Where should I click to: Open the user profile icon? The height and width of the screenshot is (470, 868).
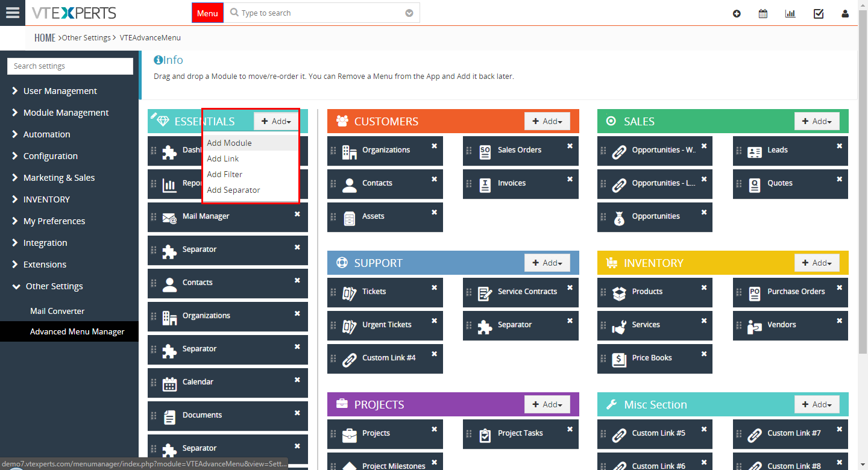(845, 14)
